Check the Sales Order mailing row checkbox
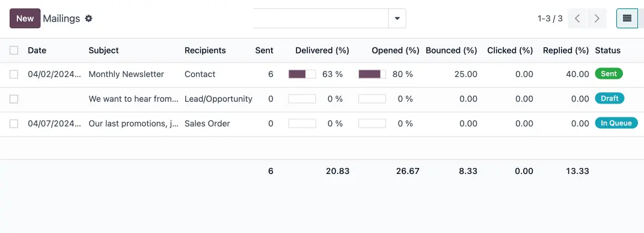Image resolution: width=644 pixels, height=233 pixels. pos(14,123)
